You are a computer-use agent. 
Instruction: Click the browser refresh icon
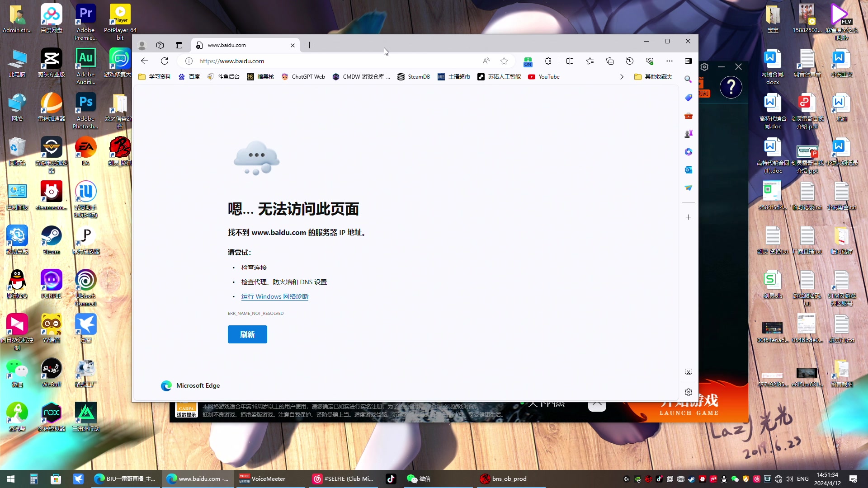pyautogui.click(x=165, y=61)
